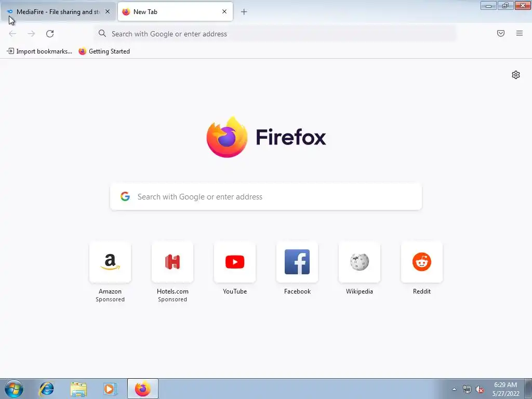Show hidden system tray icons
This screenshot has height=399, width=532.
pyautogui.click(x=454, y=389)
